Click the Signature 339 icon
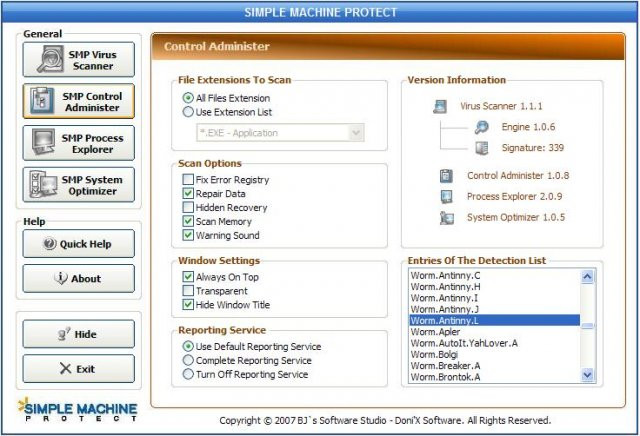Viewport: 640px width, 436px height. click(482, 148)
